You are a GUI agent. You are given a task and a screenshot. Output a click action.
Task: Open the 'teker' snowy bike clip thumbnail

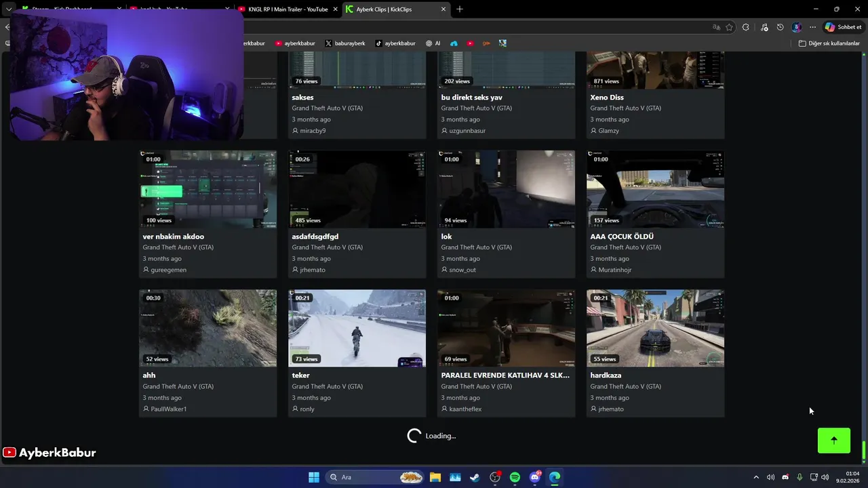(x=357, y=328)
